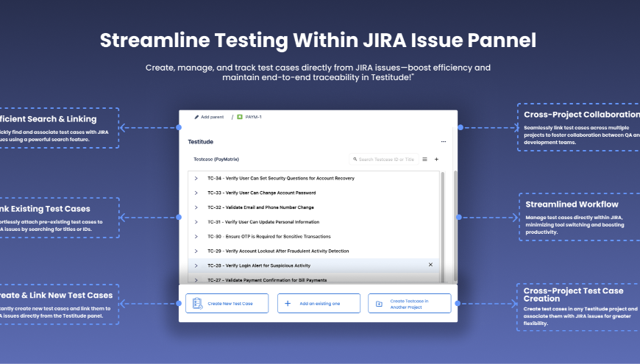Select TC-27 Validate Payment Confirmation for Bill Payments

(267, 280)
